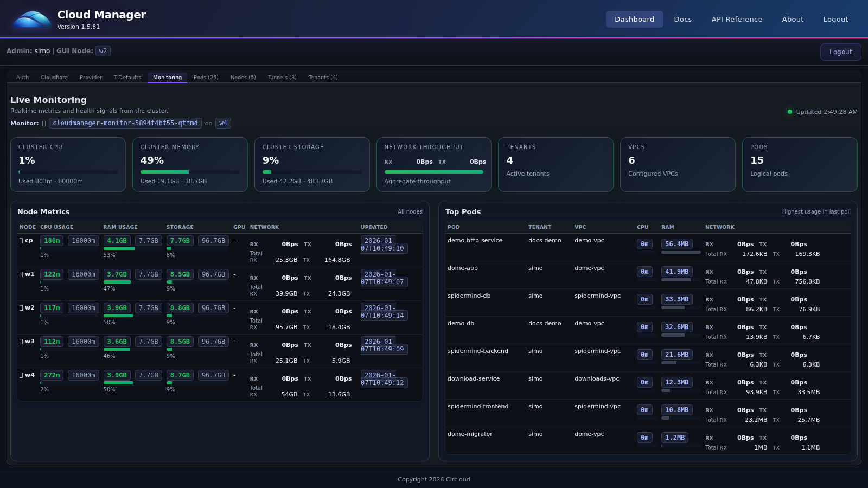Click the All nodes link in Node Metrics
The width and height of the screenshot is (868, 488).
click(x=410, y=211)
